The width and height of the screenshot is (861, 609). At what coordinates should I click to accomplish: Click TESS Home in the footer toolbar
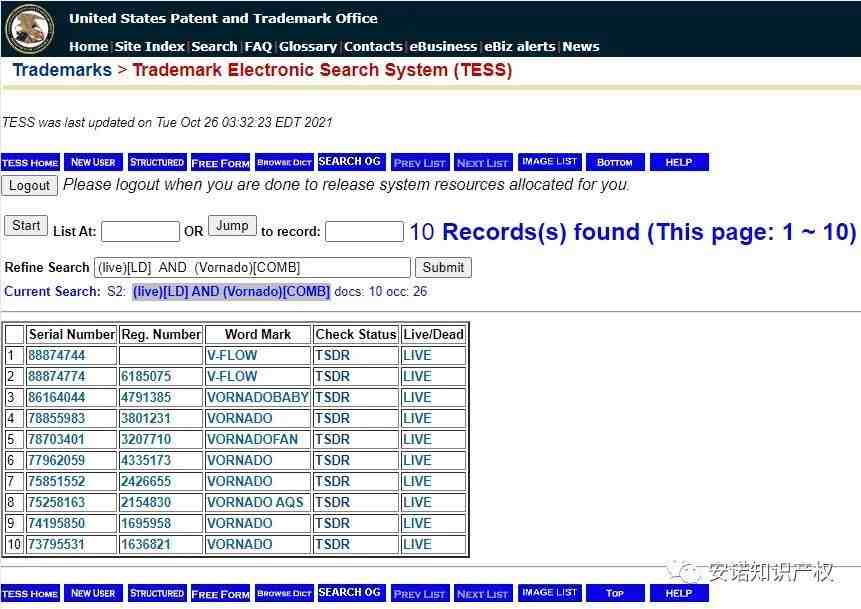30,594
